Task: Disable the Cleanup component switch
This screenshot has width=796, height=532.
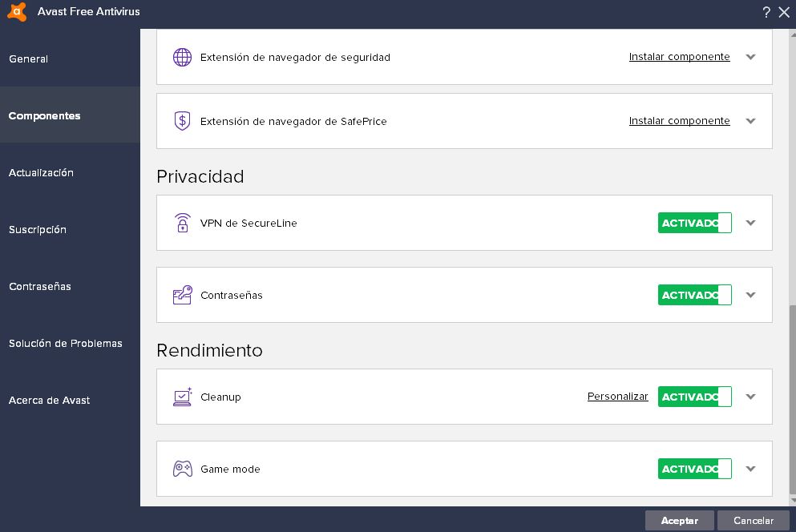Action: click(x=694, y=397)
